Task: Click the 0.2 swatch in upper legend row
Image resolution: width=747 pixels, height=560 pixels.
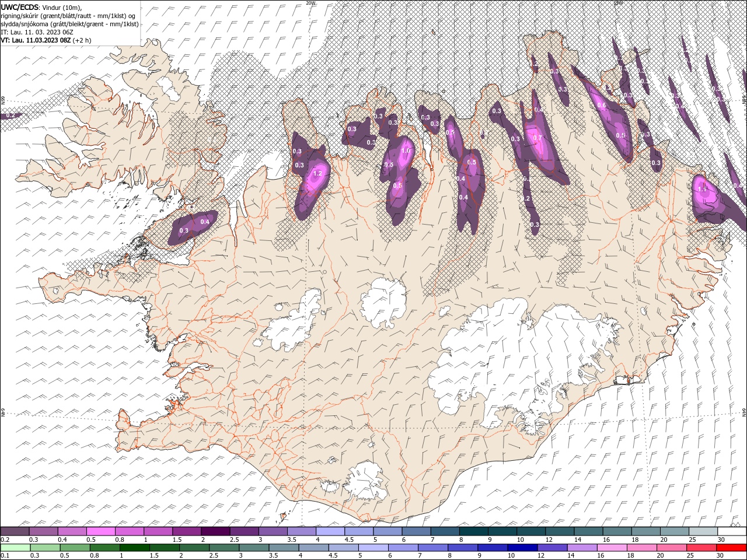Action: pos(15,531)
